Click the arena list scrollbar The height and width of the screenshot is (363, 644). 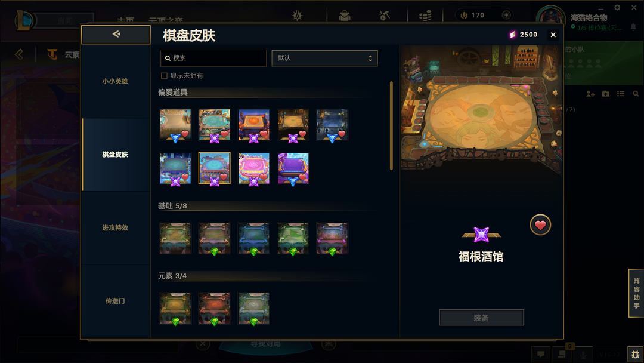click(x=391, y=125)
